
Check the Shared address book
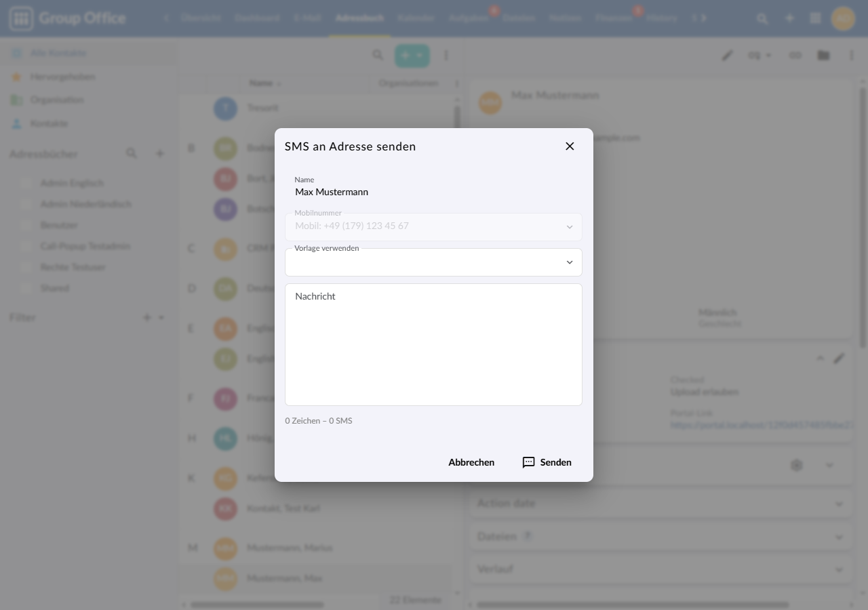click(x=26, y=288)
